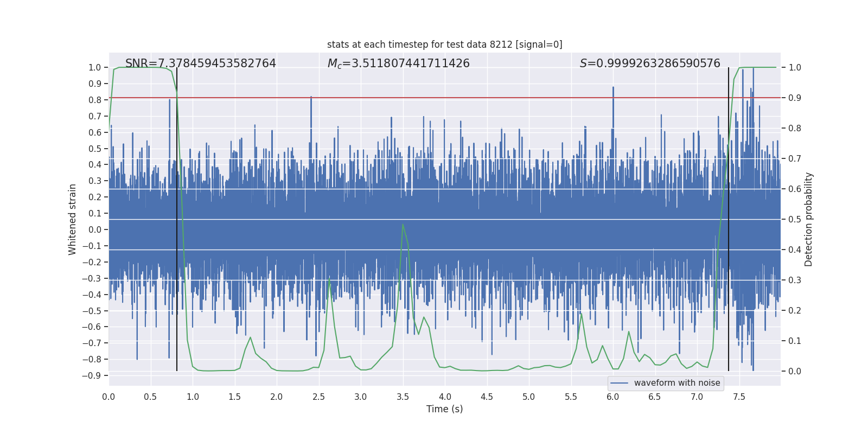Click the x-axis tick label 0.0

coord(108,397)
